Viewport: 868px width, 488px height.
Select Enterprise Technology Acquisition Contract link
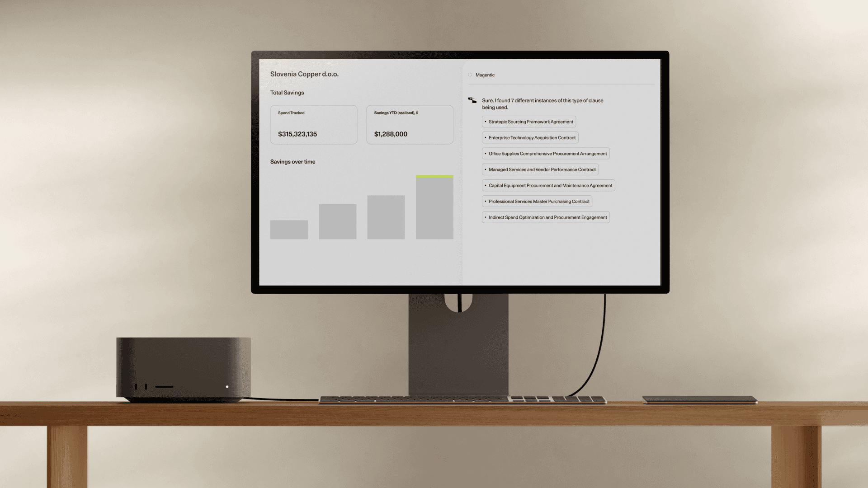coord(532,138)
